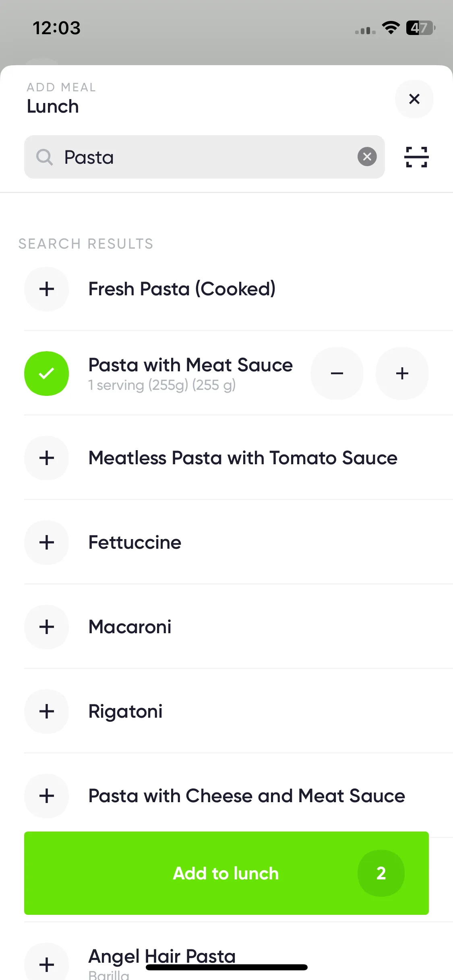Image resolution: width=453 pixels, height=980 pixels.
Task: Uncheck the Pasta with Meat Sauce checkmark
Action: pos(47,373)
